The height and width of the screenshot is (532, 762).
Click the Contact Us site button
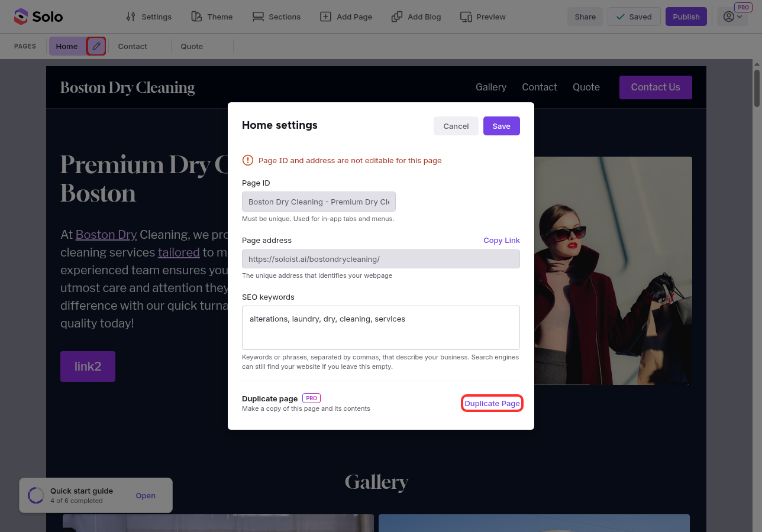point(656,87)
